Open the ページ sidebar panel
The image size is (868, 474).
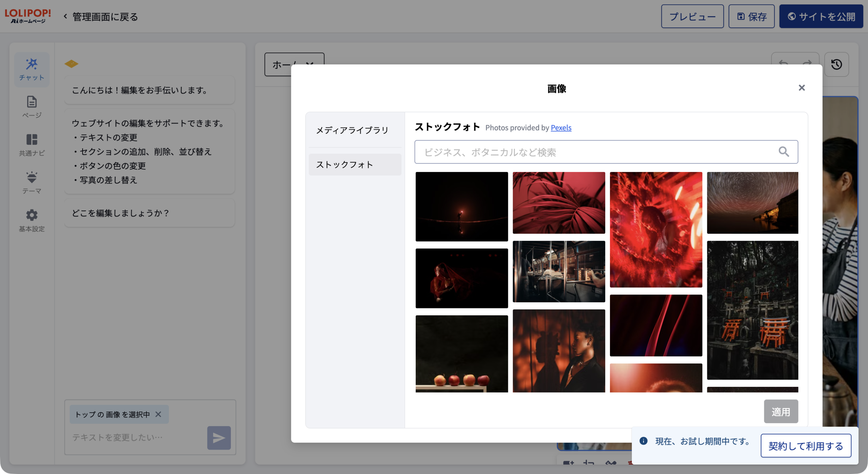(x=32, y=107)
